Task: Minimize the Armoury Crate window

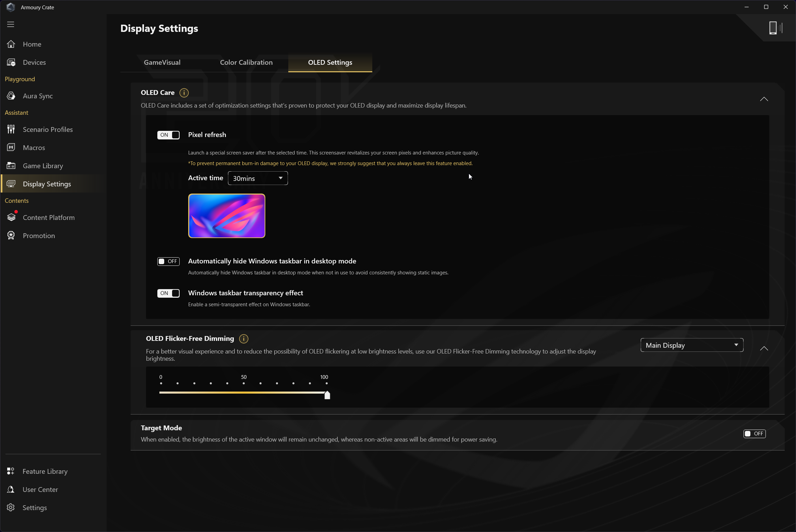Action: coord(747,7)
